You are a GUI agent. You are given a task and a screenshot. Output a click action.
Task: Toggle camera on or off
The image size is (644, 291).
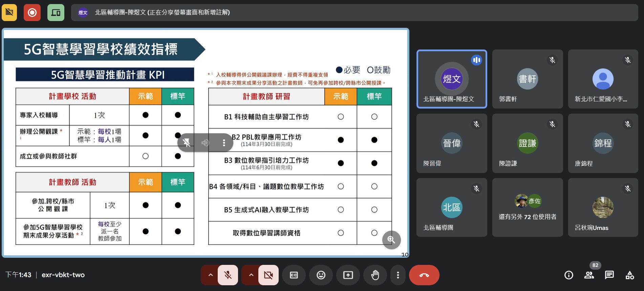click(x=269, y=275)
